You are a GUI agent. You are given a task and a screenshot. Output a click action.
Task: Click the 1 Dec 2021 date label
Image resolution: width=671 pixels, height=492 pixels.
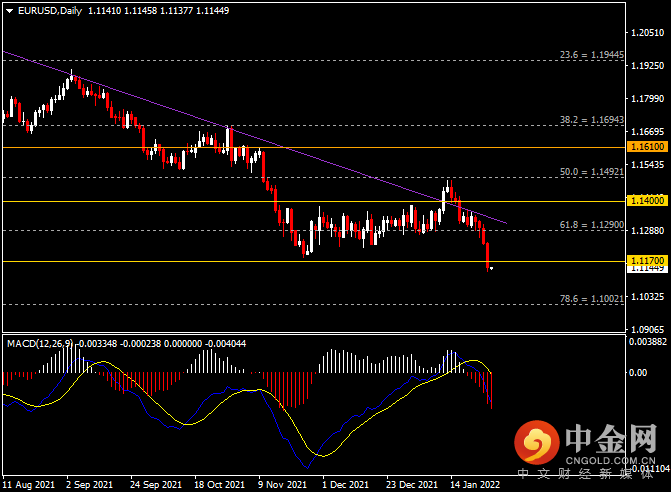click(x=345, y=485)
